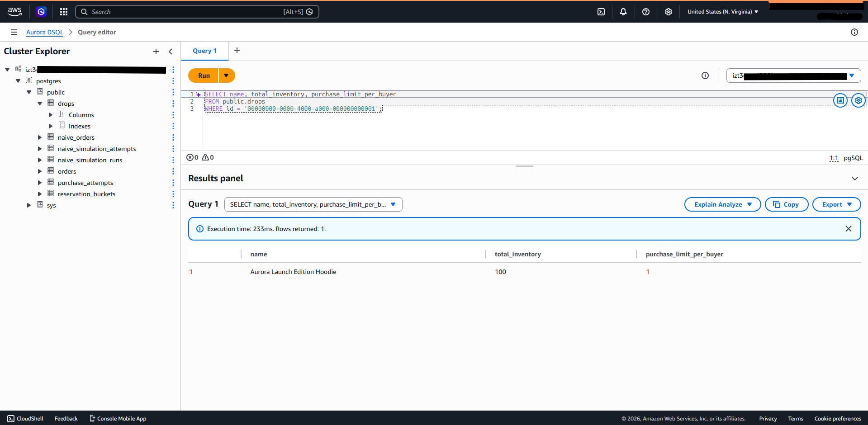The width and height of the screenshot is (868, 425).
Task: Open the AWS home logo
Action: pos(14,12)
